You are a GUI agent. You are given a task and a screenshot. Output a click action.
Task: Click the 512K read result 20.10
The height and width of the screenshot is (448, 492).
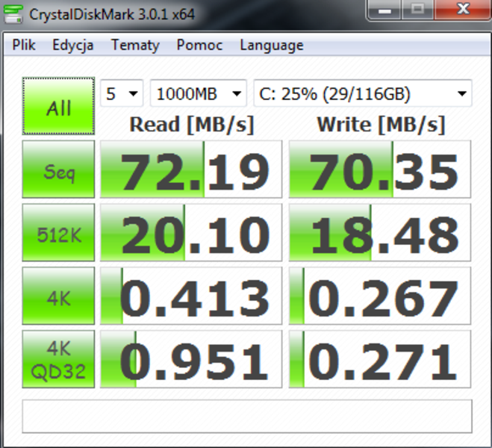[x=191, y=232]
